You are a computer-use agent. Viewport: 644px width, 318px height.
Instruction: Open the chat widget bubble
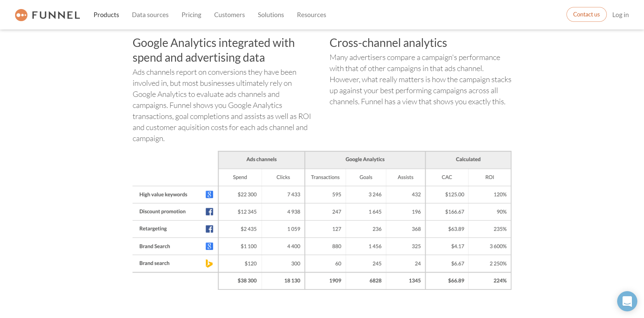click(x=627, y=301)
